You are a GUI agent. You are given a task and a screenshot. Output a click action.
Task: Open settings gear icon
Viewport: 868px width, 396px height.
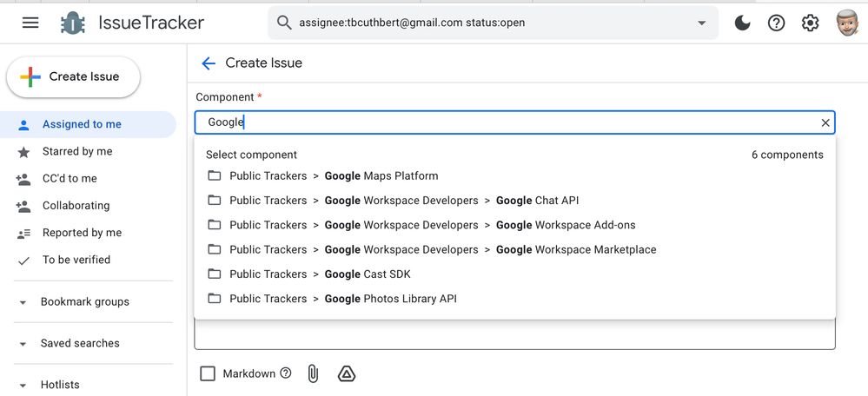click(810, 23)
